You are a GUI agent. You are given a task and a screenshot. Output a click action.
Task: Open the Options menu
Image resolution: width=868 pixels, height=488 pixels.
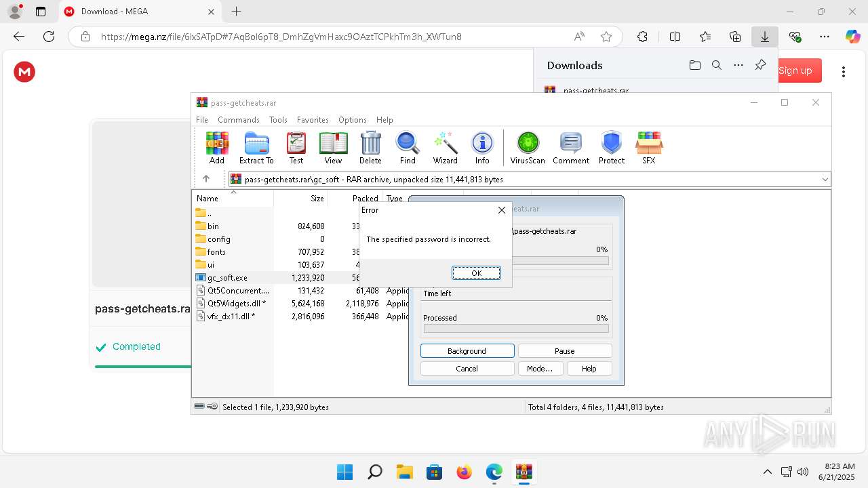[353, 120]
